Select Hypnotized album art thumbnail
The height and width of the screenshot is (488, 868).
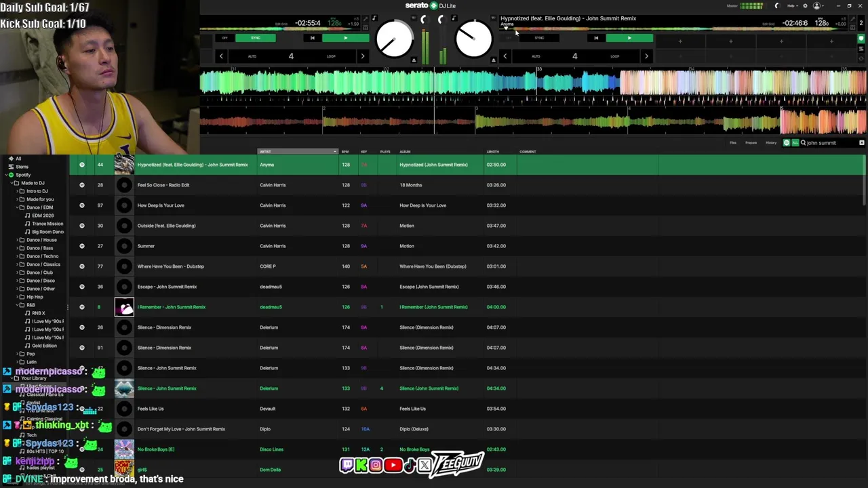pos(124,165)
